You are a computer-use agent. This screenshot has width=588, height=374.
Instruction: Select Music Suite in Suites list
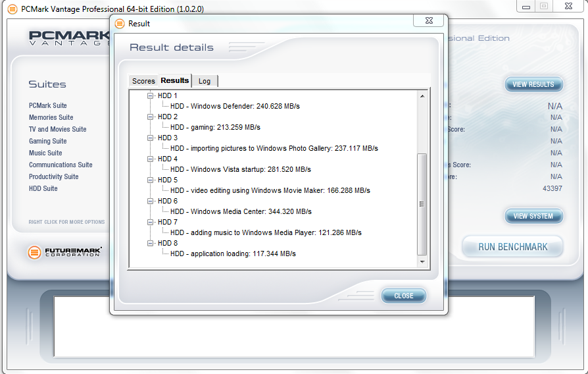[45, 153]
